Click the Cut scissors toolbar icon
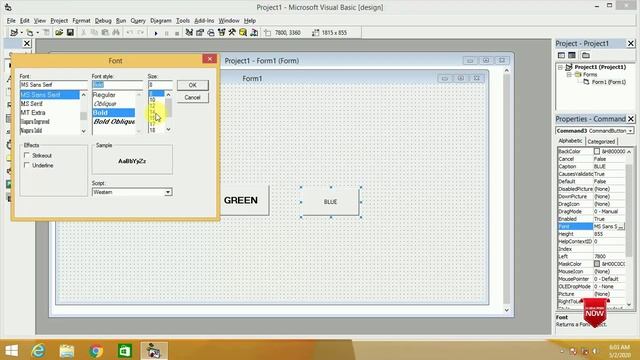The width and height of the screenshot is (640, 360). pyautogui.click(x=84, y=32)
